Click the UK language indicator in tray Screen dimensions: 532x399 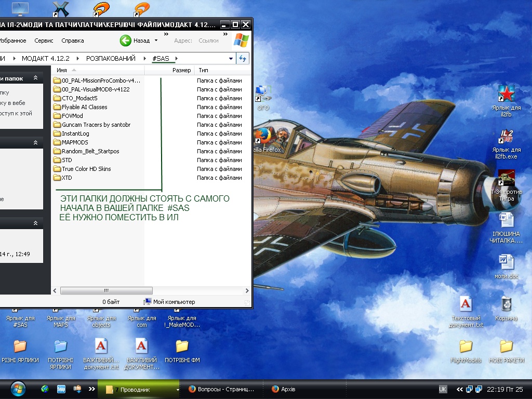(443, 389)
